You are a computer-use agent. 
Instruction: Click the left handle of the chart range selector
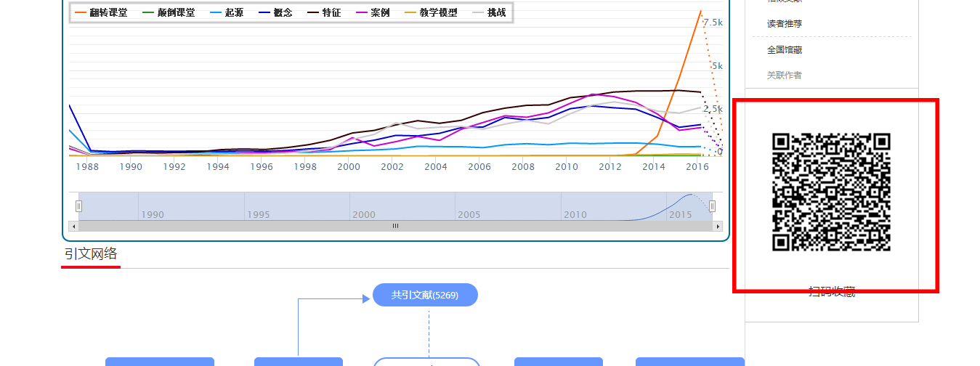tap(79, 206)
